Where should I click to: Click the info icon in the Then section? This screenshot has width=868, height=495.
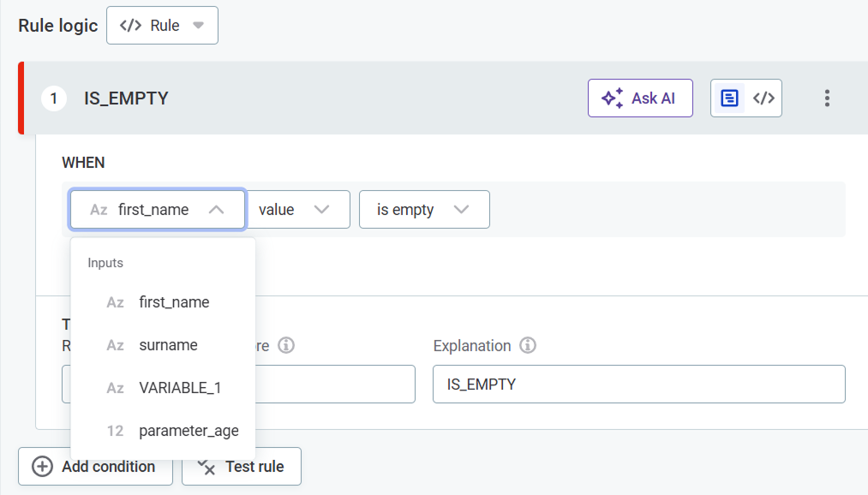(x=287, y=345)
